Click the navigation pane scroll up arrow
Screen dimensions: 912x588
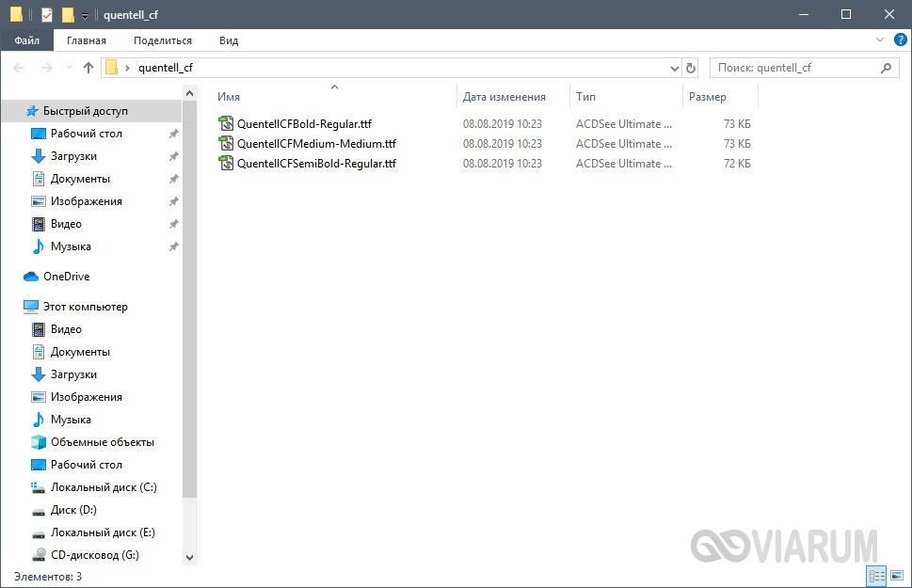click(x=189, y=93)
